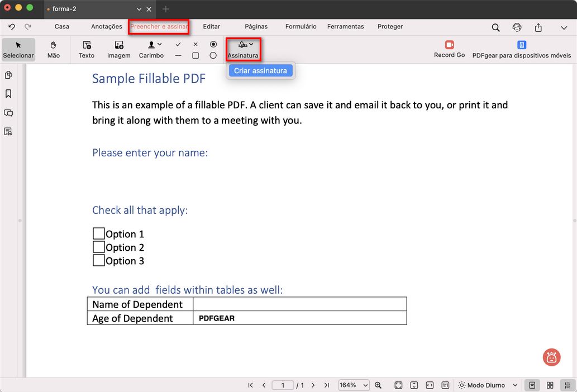Screen dimensions: 577x392
Task: Go to the first page
Action: [x=251, y=385]
